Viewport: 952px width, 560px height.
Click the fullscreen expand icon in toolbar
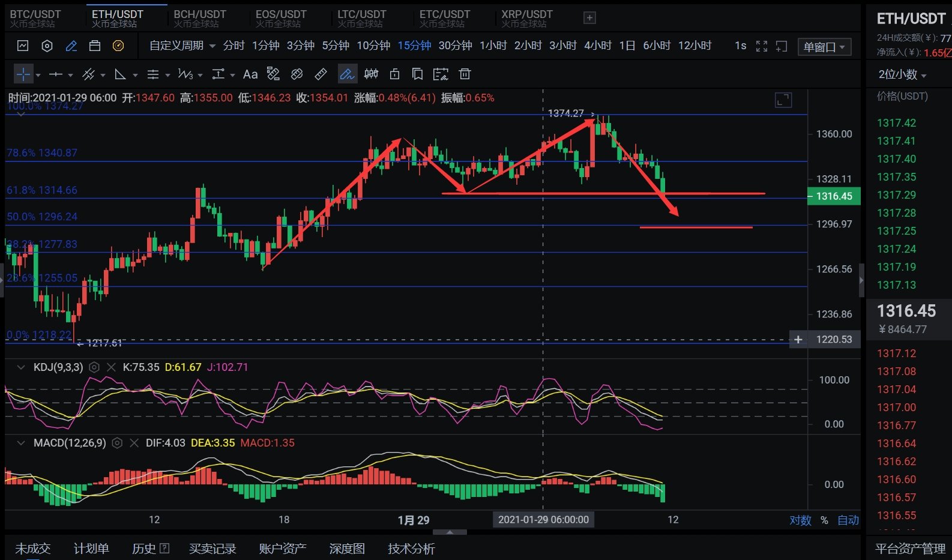tap(762, 46)
